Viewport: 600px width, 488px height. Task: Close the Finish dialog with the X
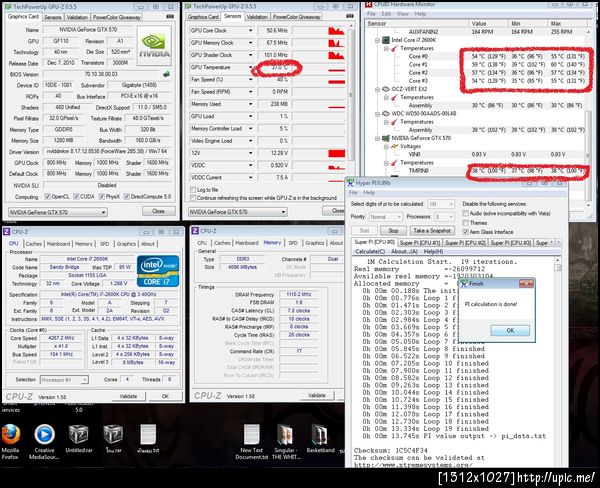click(526, 284)
